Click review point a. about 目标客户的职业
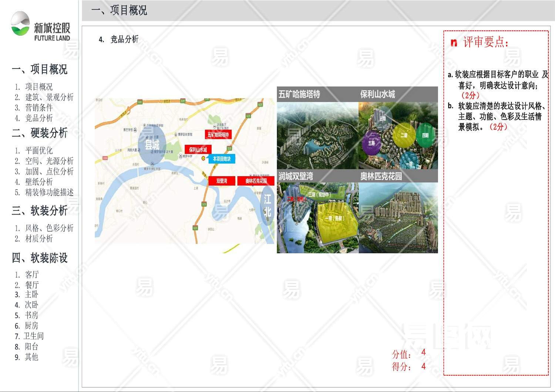The height and width of the screenshot is (392, 555). (498, 85)
